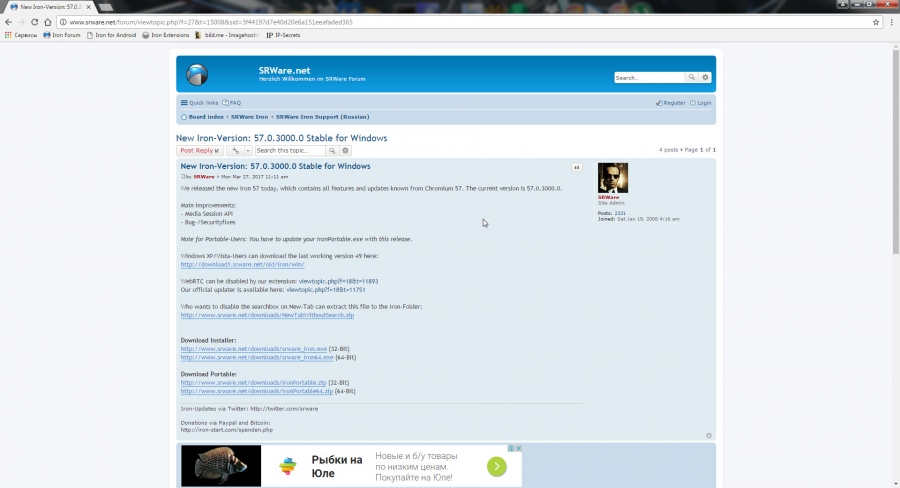Viewport: 900px width, 488px height.
Task: Bookmark this page with star icon
Action: 876,22
